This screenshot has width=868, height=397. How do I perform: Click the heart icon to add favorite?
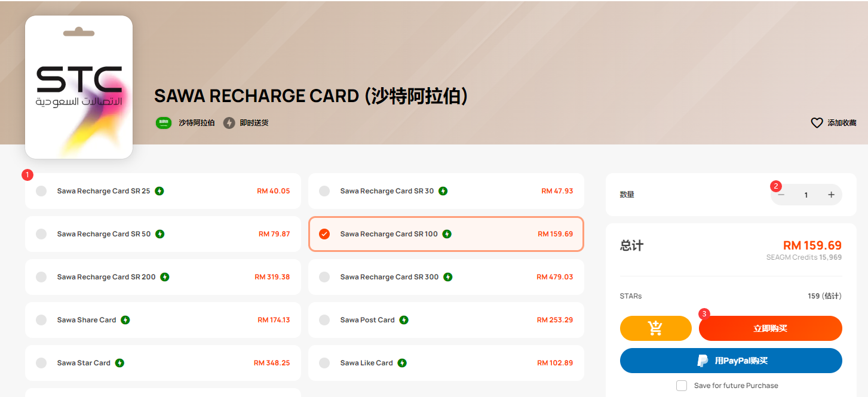point(817,123)
